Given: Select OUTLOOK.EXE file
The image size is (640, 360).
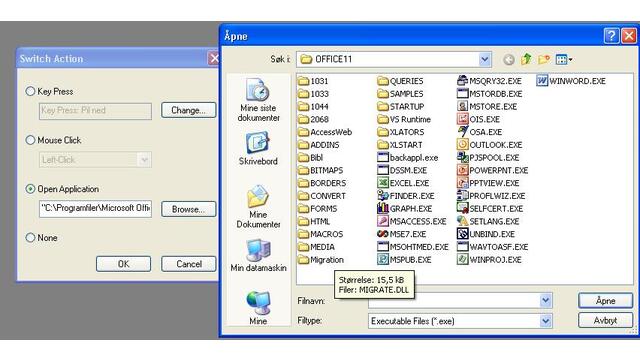Looking at the screenshot, I should pos(489,144).
